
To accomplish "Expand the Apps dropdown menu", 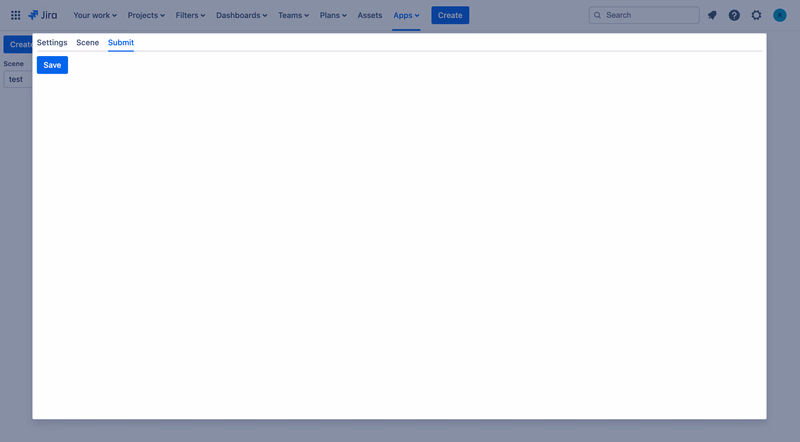I will tap(406, 15).
